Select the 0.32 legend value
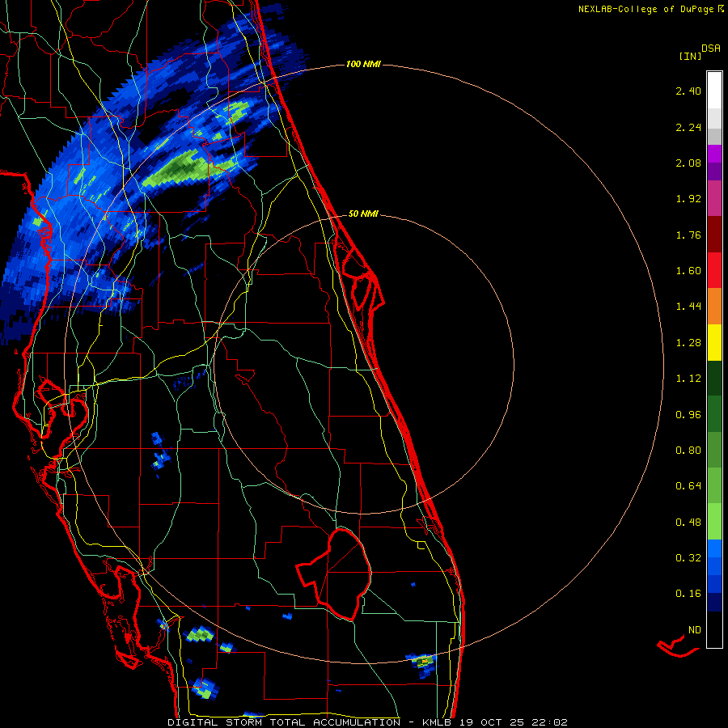 coord(688,558)
